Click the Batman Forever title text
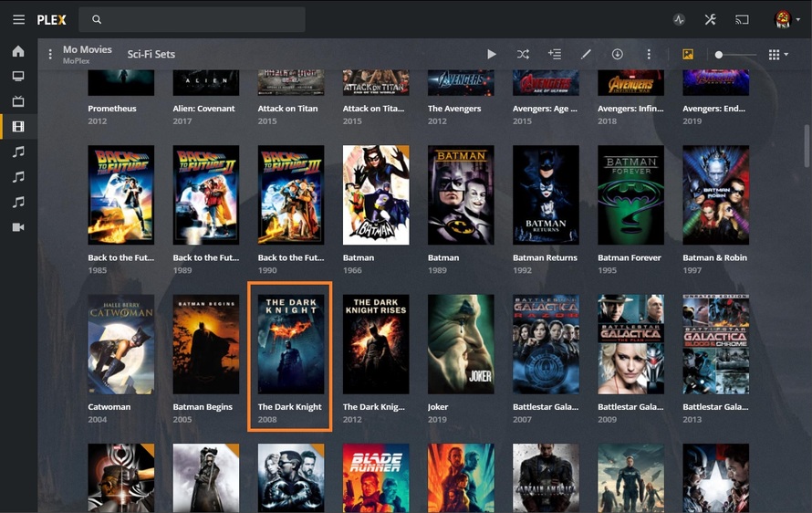This screenshot has width=812, height=513. (630, 257)
